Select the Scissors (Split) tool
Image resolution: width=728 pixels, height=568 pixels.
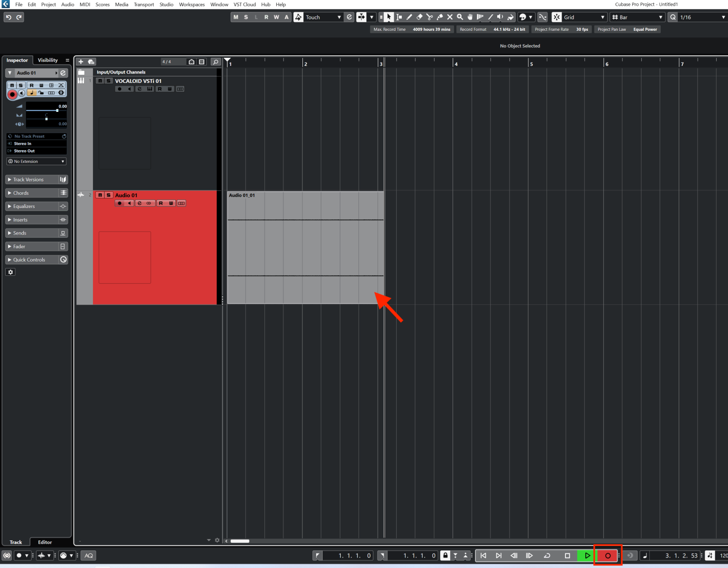pyautogui.click(x=430, y=17)
